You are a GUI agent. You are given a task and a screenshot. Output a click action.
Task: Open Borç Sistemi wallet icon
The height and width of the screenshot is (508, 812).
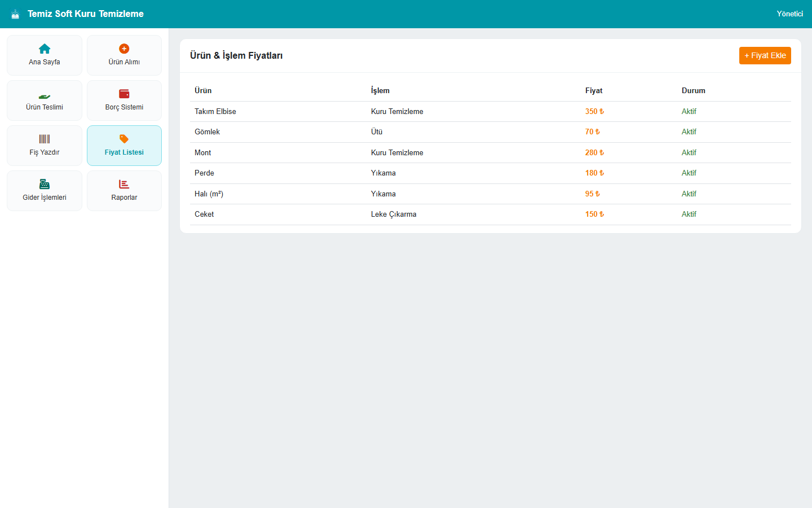tap(124, 94)
